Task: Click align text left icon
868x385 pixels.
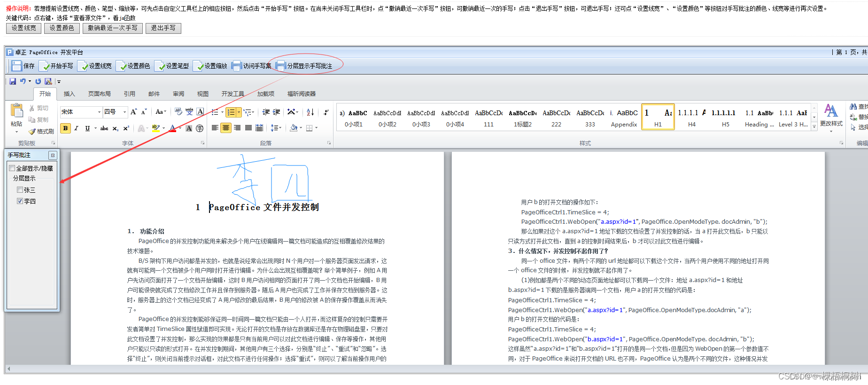Action: click(x=215, y=128)
